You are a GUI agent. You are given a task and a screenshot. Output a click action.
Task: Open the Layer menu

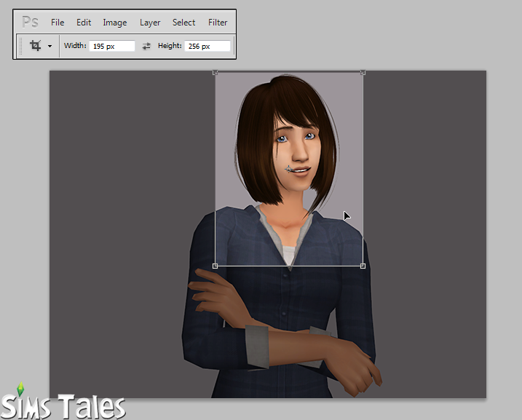(150, 23)
